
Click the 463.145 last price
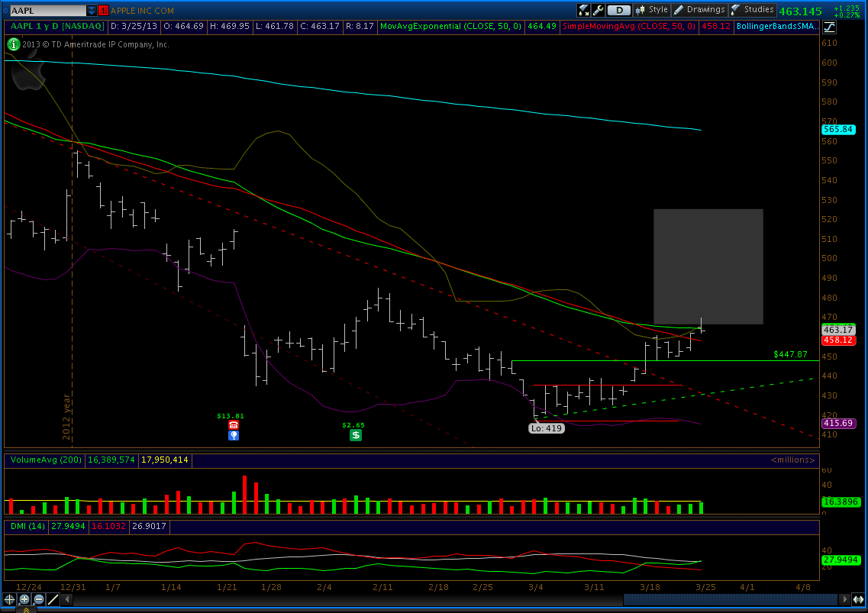click(801, 11)
